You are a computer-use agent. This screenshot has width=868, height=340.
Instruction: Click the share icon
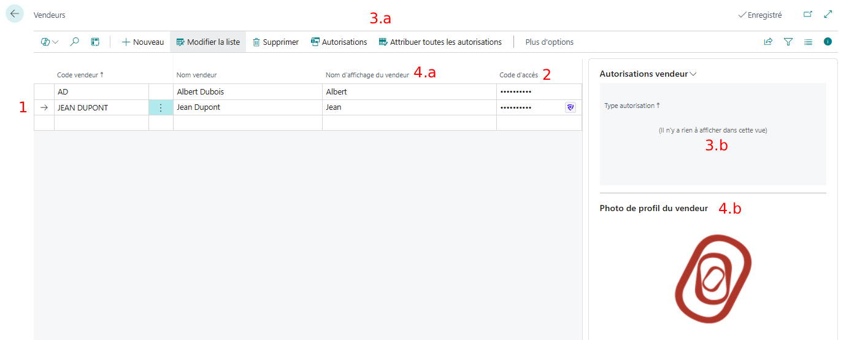point(768,42)
